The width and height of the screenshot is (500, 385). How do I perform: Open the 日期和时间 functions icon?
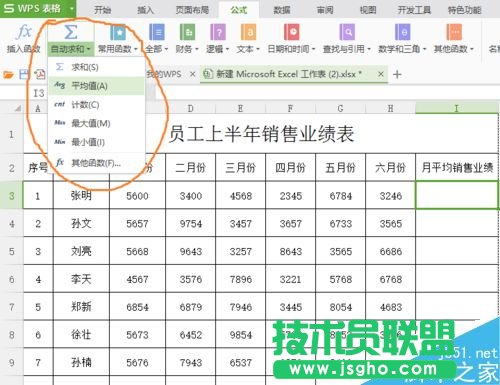pos(292,32)
